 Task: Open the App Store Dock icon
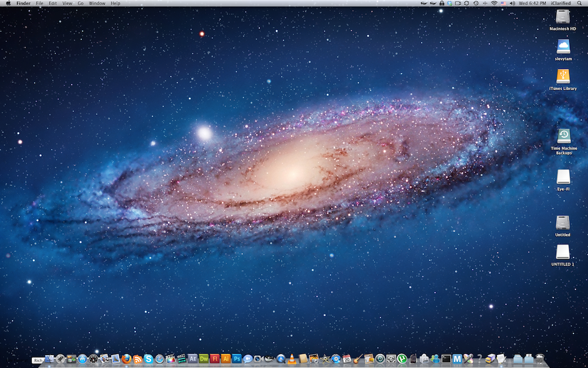click(x=82, y=359)
